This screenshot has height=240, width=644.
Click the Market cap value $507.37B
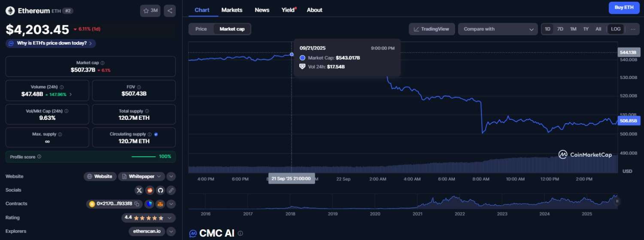click(x=83, y=70)
